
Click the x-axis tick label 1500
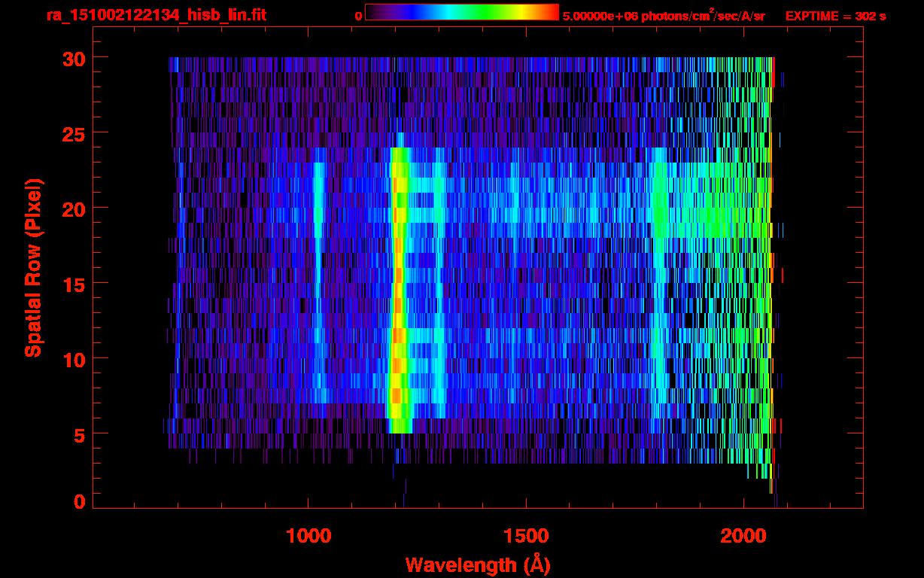click(526, 536)
